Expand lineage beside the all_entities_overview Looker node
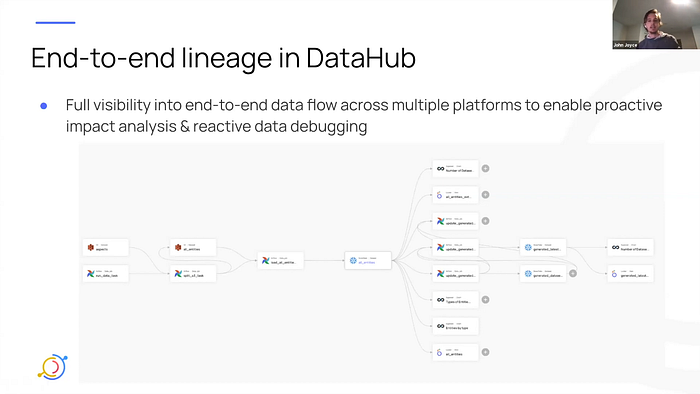The width and height of the screenshot is (700, 394). [485, 195]
